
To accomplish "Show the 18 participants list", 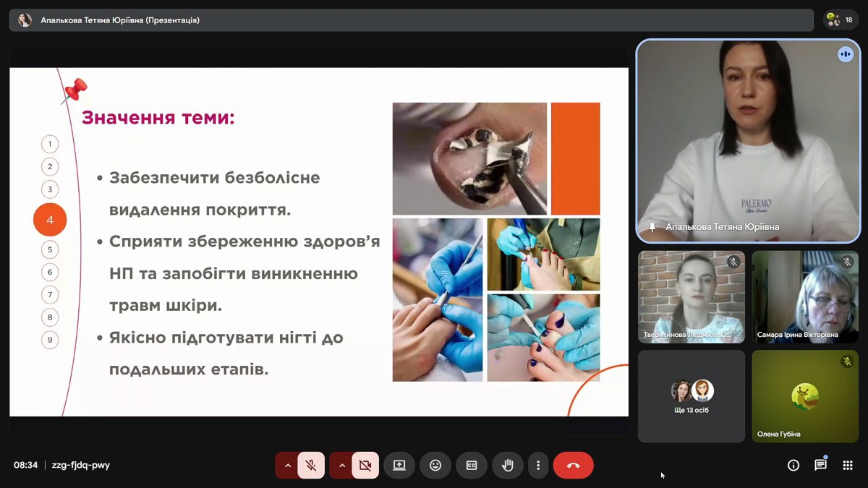I will (841, 20).
